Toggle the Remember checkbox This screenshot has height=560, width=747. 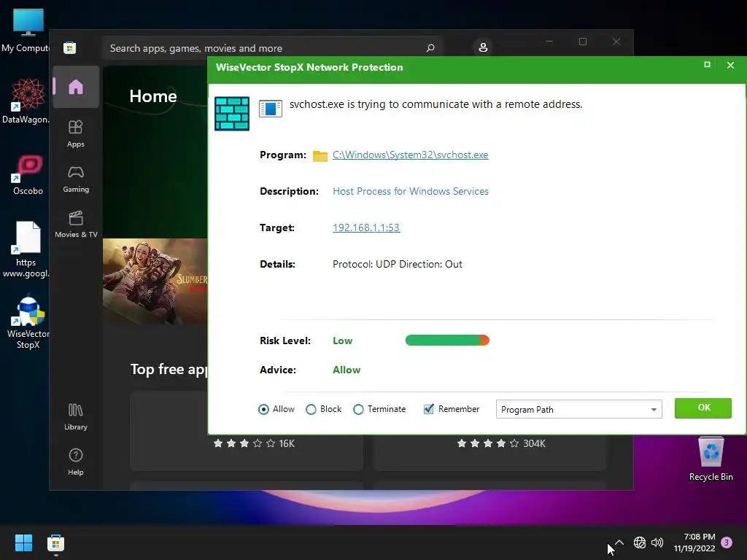click(428, 409)
